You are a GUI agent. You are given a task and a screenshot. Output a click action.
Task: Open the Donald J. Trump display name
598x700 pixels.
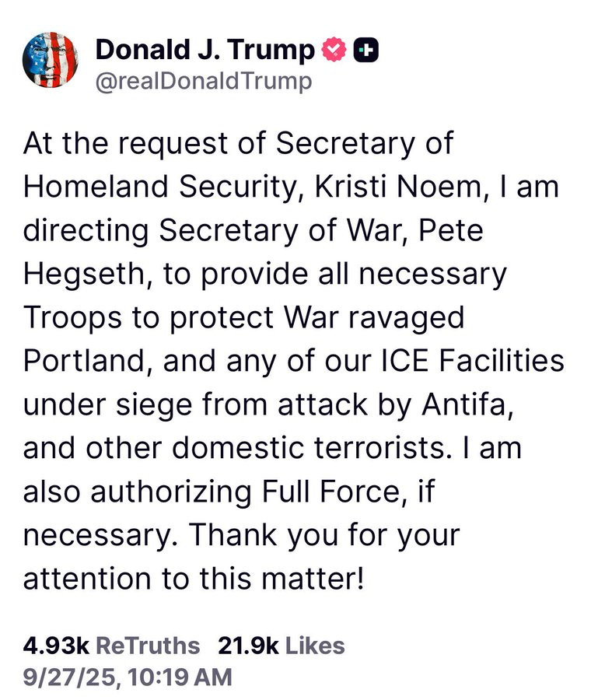205,51
